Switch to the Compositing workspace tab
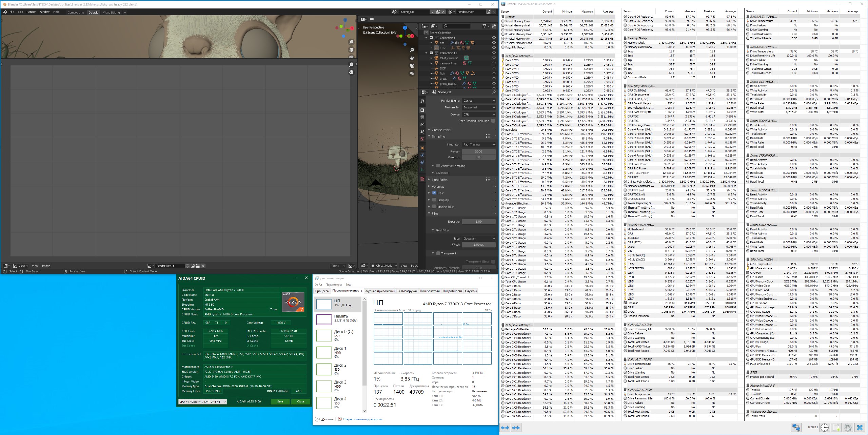The image size is (868, 435). (76, 13)
